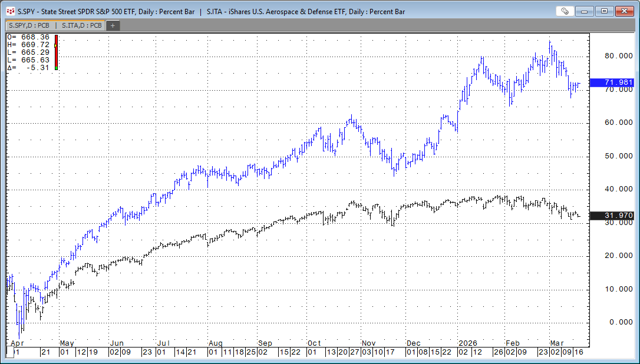The height and width of the screenshot is (364, 640).
Task: Click the yellow arrow marker on the bar indicator
Action: (x=55, y=45)
